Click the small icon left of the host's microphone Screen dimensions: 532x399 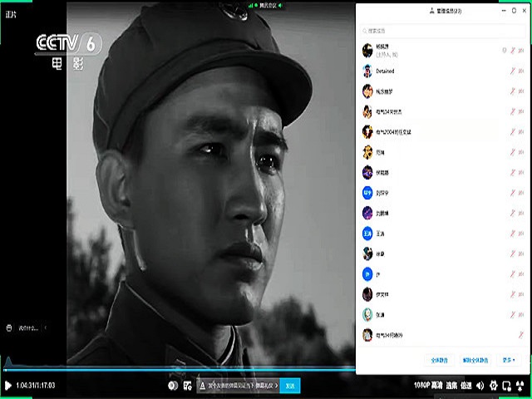point(505,51)
